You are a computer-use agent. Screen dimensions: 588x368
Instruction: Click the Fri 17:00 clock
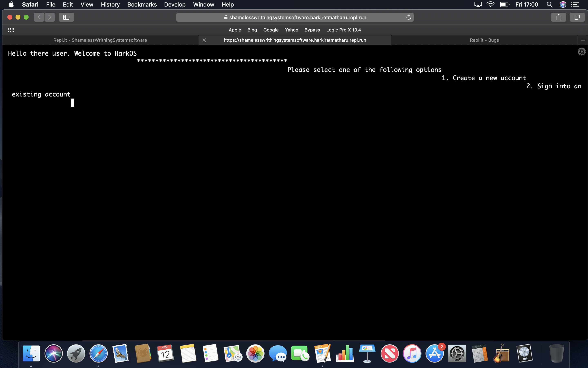527,4
